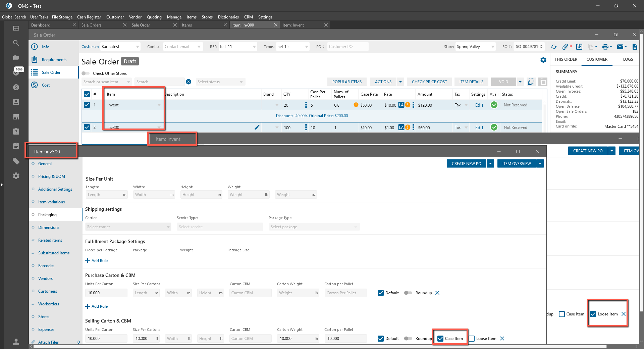
Task: Open the sale order grid settings gear
Action: [543, 60]
